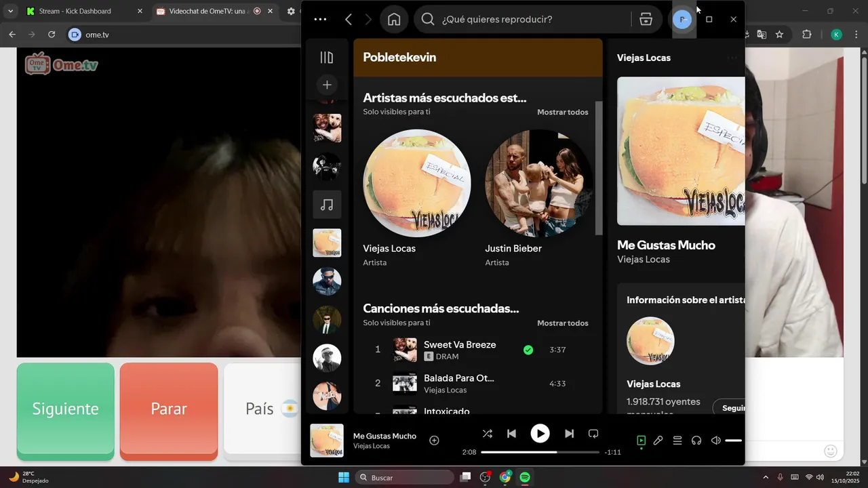Screen dimensions: 868x488
Task: Show hidden system tray icons
Action: 766,477
